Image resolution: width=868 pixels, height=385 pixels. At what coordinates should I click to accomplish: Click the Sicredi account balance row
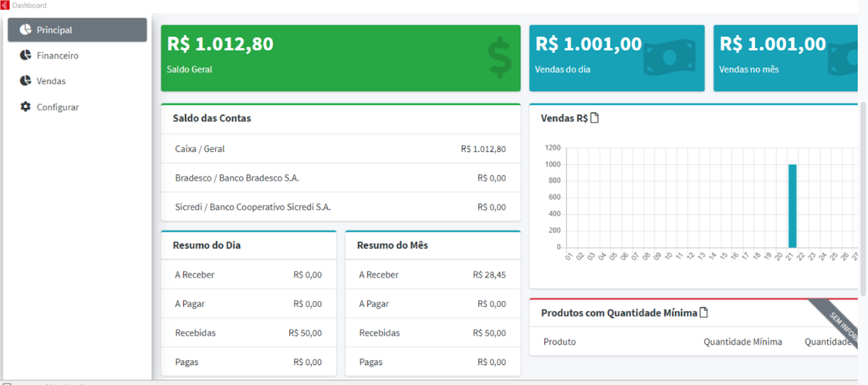(340, 207)
